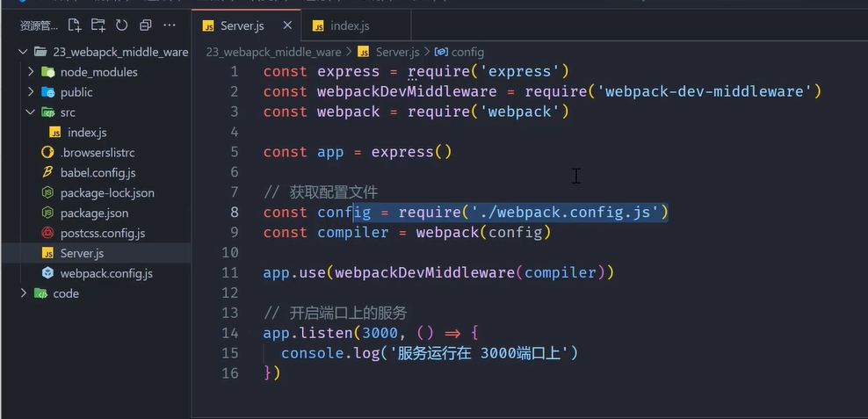Click the node_modules folder icon
Image resolution: width=868 pixels, height=419 pixels.
[x=48, y=72]
